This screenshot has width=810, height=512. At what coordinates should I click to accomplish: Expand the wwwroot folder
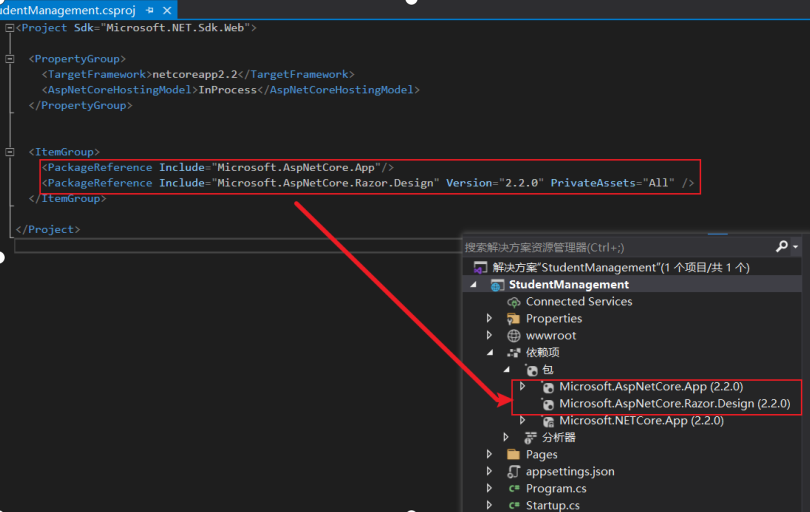[x=489, y=335]
